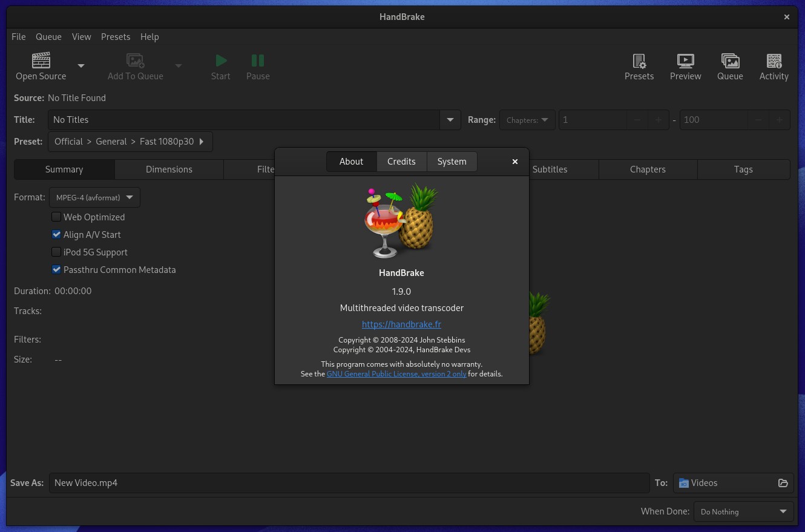Disable Passthru Common Metadata checkbox

pyautogui.click(x=56, y=270)
